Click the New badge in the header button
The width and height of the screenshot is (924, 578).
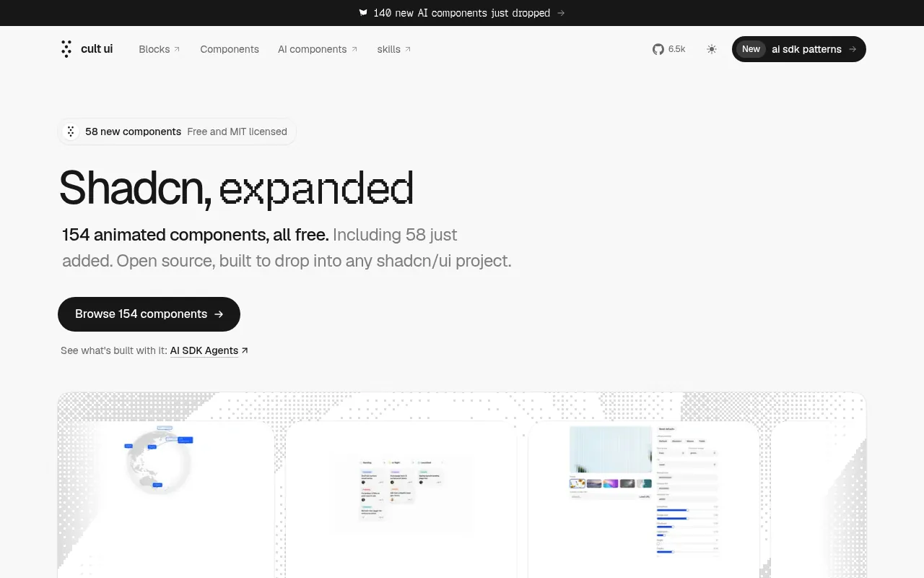(x=751, y=49)
